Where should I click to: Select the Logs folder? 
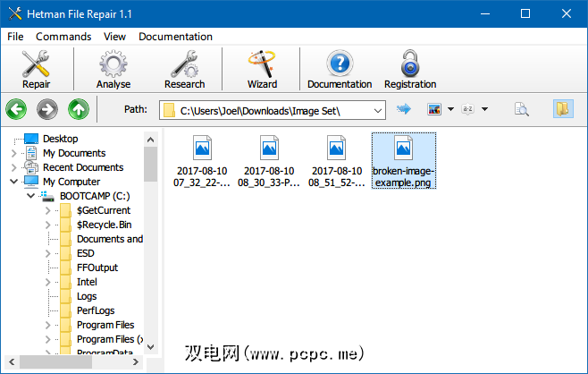[87, 296]
